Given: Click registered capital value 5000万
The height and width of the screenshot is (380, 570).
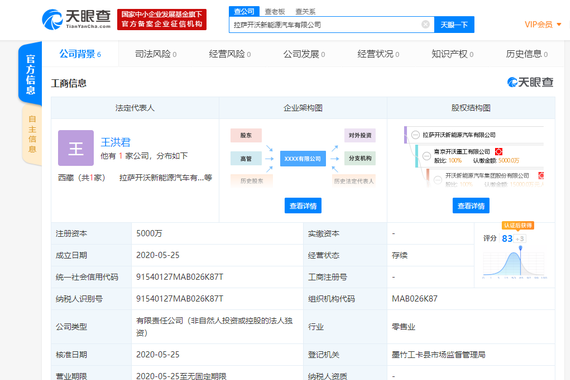Looking at the screenshot, I should [x=149, y=233].
